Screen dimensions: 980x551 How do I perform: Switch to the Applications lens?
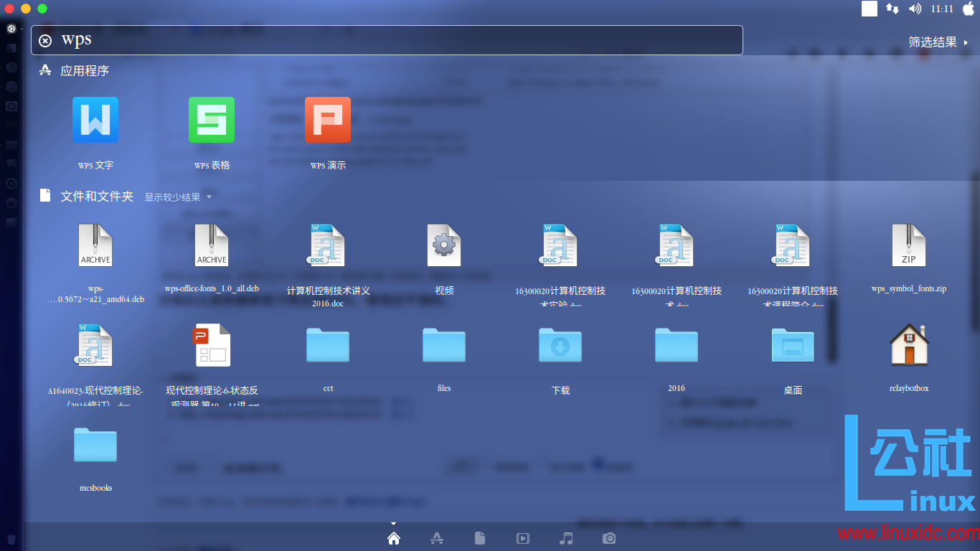tap(436, 538)
